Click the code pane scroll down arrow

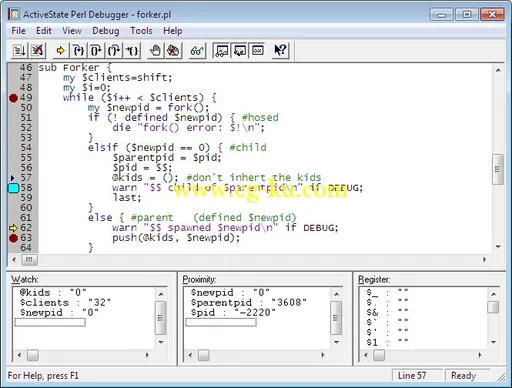(498, 247)
